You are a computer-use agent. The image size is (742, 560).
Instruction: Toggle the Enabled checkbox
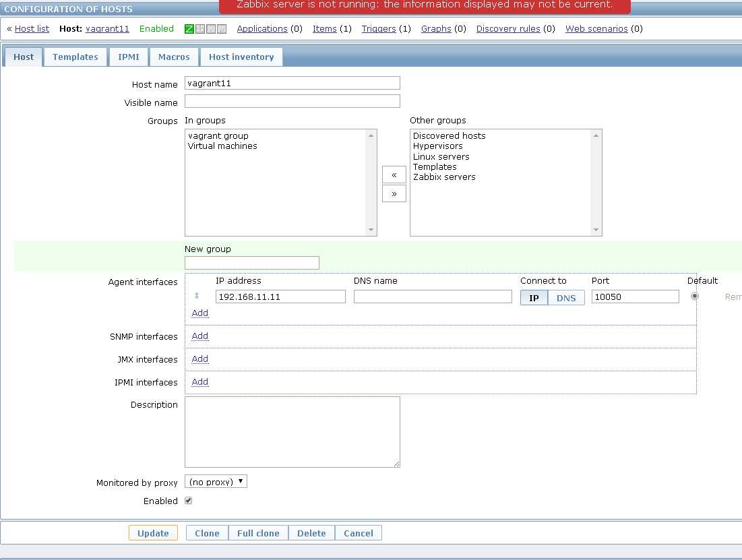[188, 500]
